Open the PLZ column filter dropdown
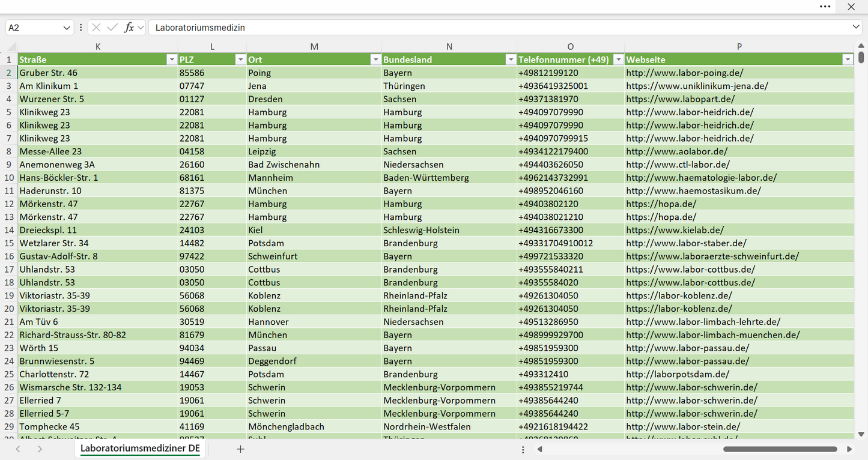Image resolution: width=868 pixels, height=460 pixels. coord(240,59)
